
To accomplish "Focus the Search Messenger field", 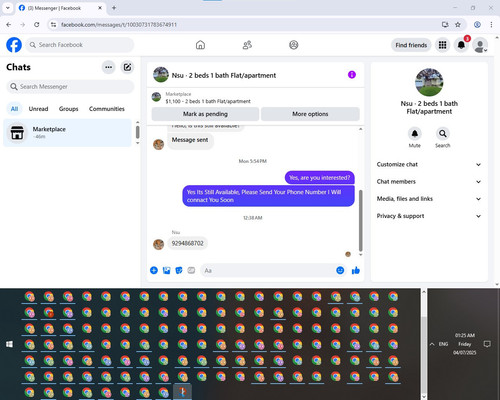I will click(70, 87).
